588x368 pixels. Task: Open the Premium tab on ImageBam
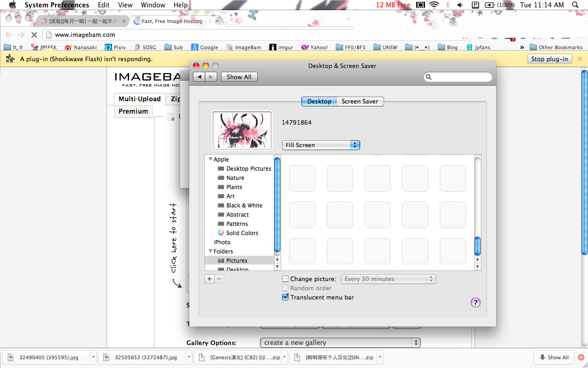pos(133,111)
